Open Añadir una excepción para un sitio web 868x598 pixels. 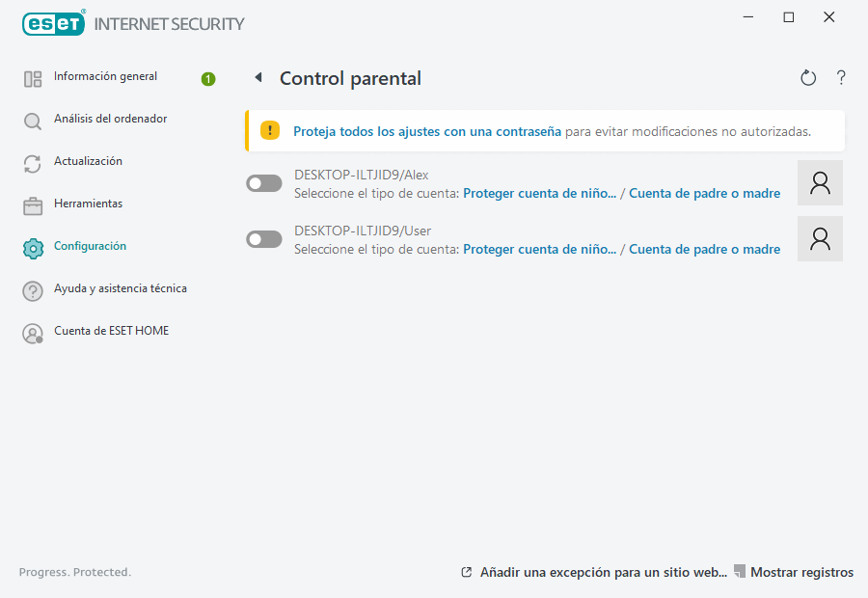(603, 572)
